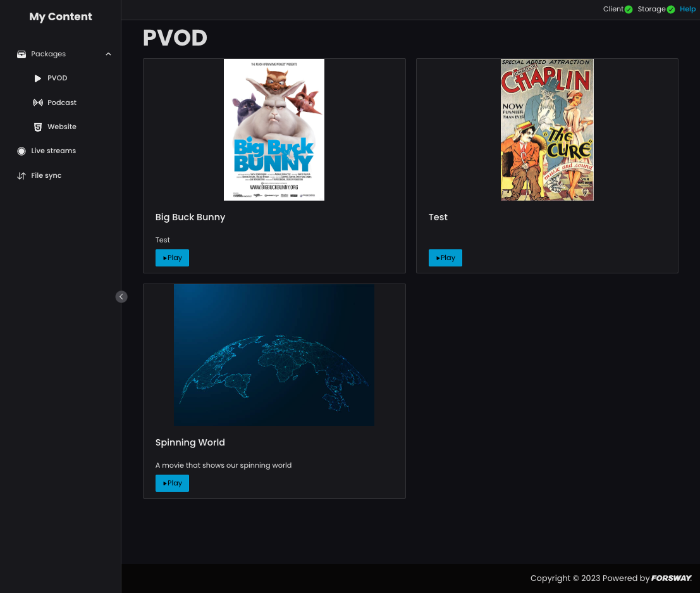Click the Client status text
Screen dimensions: 700x593
pos(613,9)
